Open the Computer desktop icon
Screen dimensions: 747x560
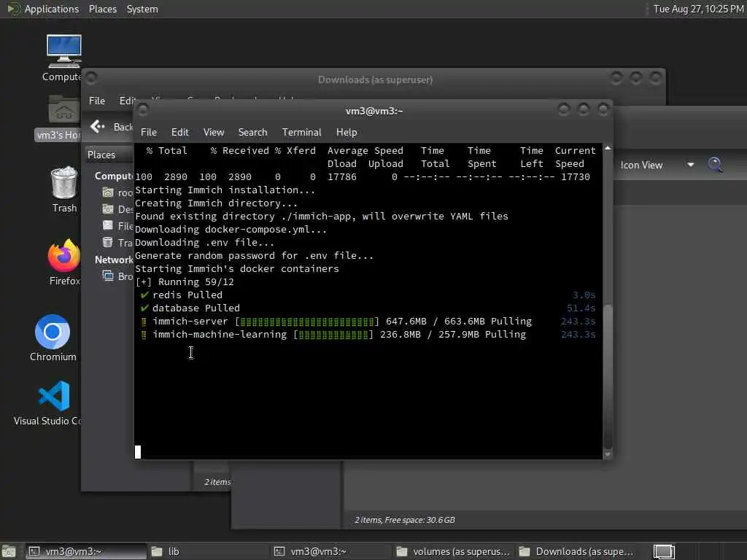click(x=63, y=58)
